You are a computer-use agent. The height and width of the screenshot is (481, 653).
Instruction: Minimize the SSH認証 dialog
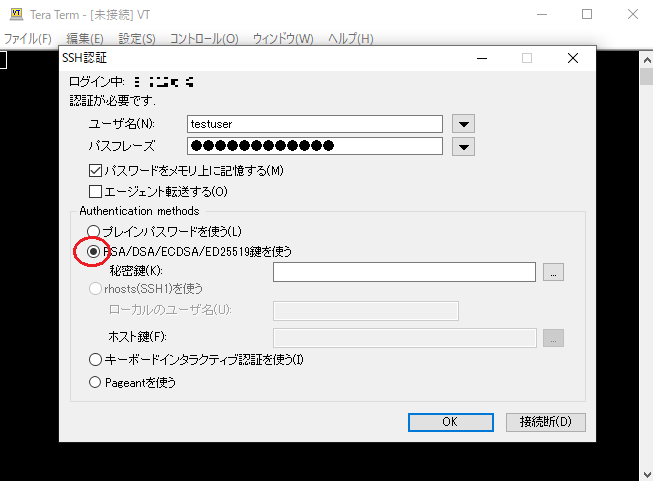pos(482,58)
